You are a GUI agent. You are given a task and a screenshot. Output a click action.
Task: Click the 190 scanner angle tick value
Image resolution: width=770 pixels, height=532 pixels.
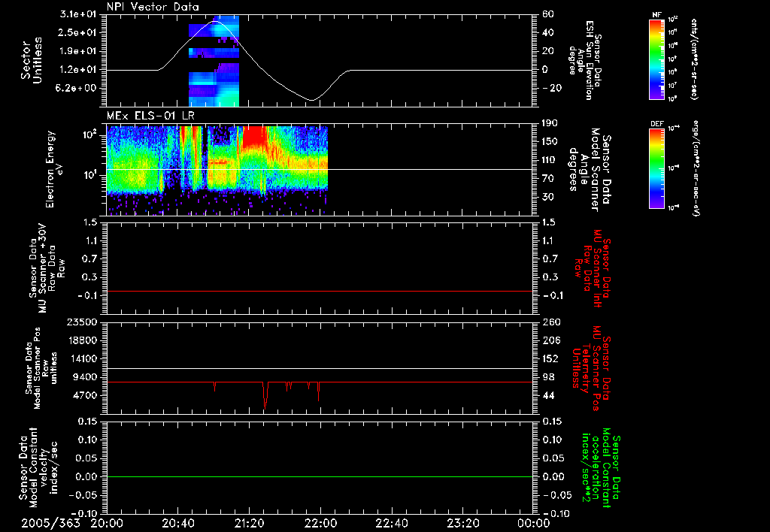(551, 123)
